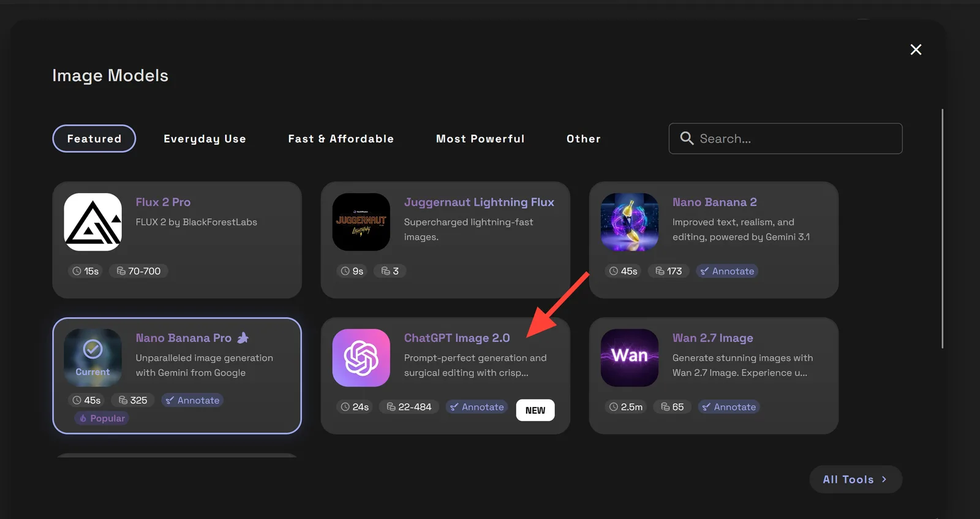Click the 'Image Models' dialog heading
Screen dimensions: 980x519
110,75
